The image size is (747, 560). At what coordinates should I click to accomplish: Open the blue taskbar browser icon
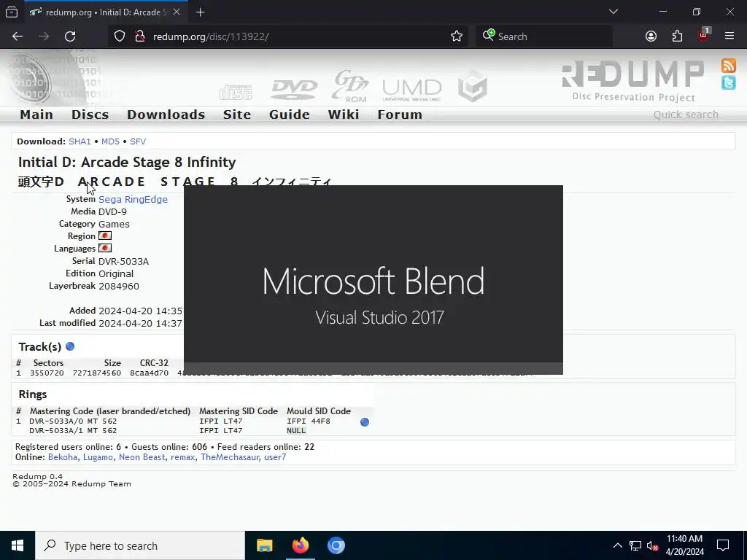[336, 545]
